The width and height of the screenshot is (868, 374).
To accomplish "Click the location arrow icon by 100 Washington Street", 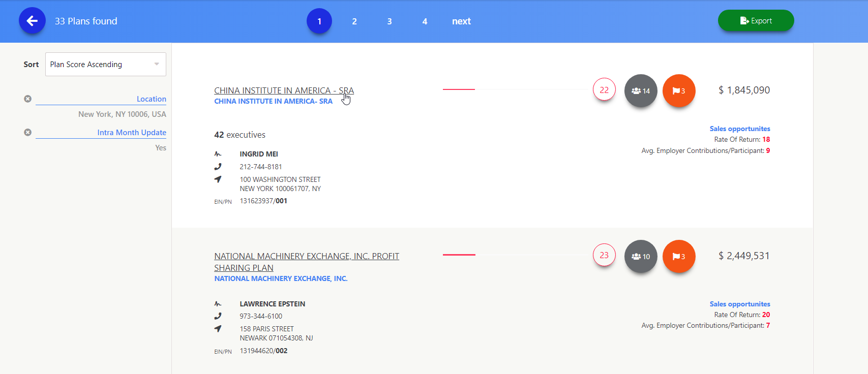I will [218, 179].
